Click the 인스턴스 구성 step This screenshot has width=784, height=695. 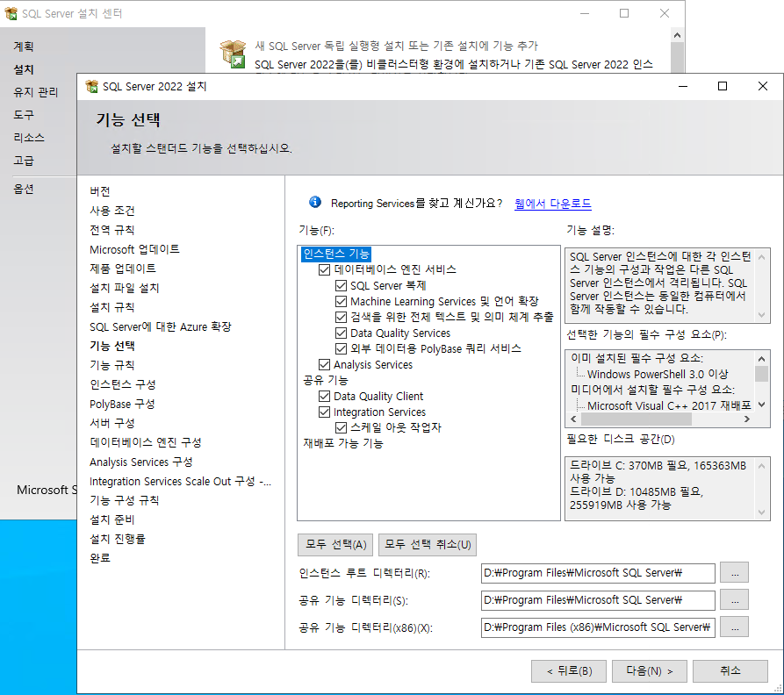pos(123,384)
